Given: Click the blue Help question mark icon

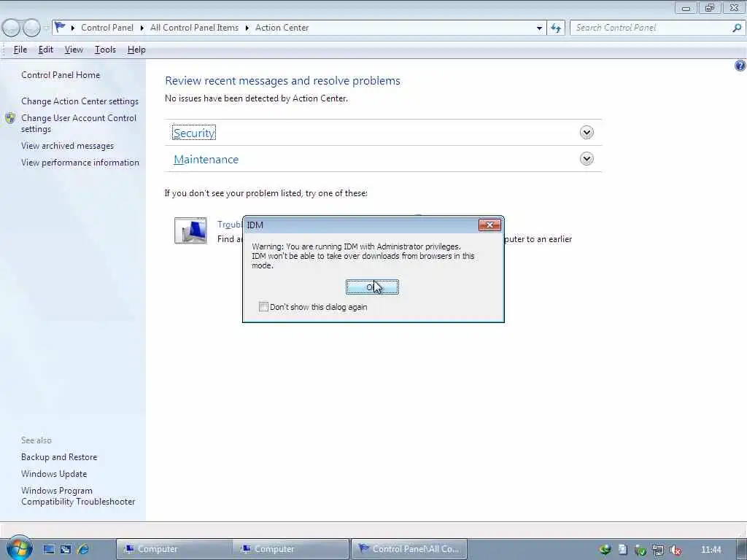Looking at the screenshot, I should [740, 66].
